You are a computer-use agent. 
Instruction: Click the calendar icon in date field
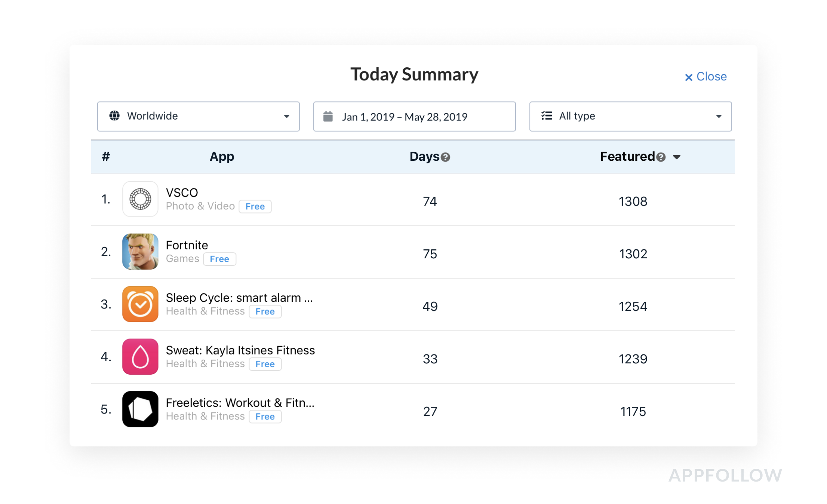click(328, 116)
